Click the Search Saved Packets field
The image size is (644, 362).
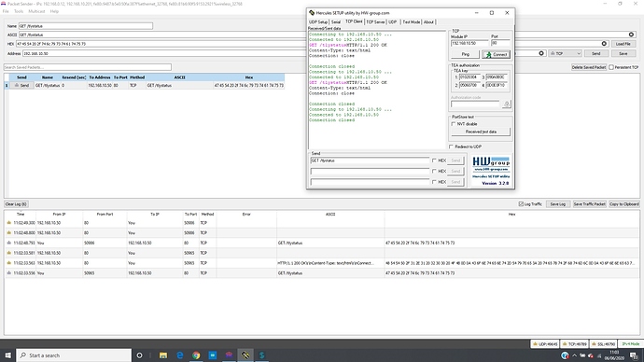pyautogui.click(x=88, y=67)
